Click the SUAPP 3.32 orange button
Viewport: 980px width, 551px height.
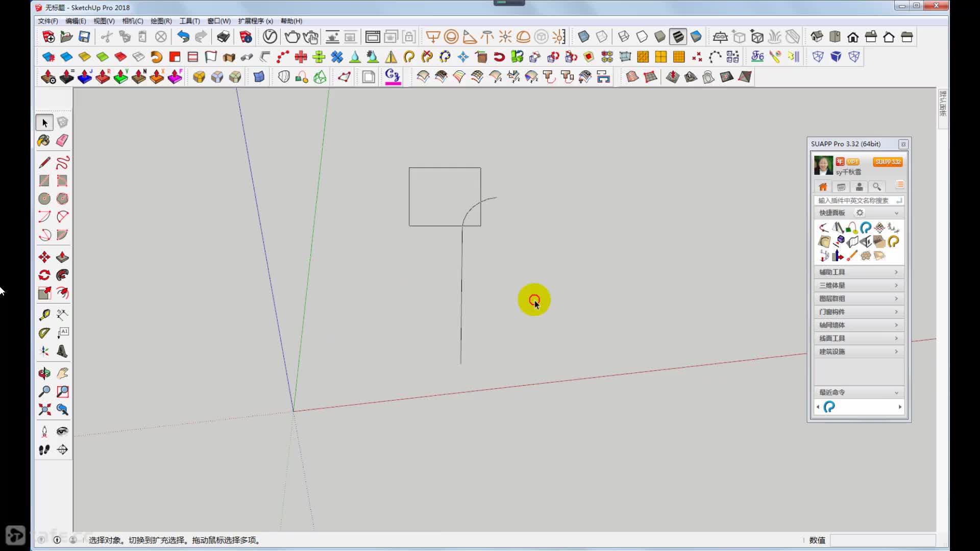pos(888,162)
